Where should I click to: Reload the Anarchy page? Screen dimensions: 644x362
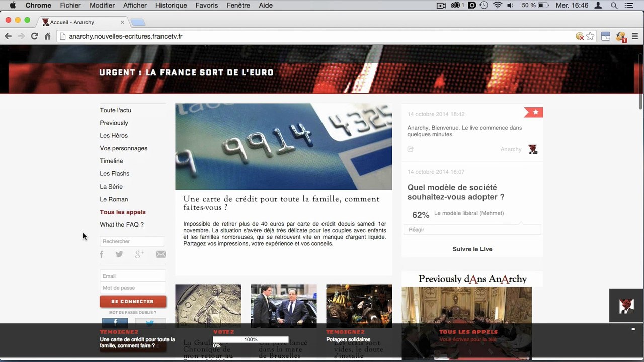pos(34,36)
